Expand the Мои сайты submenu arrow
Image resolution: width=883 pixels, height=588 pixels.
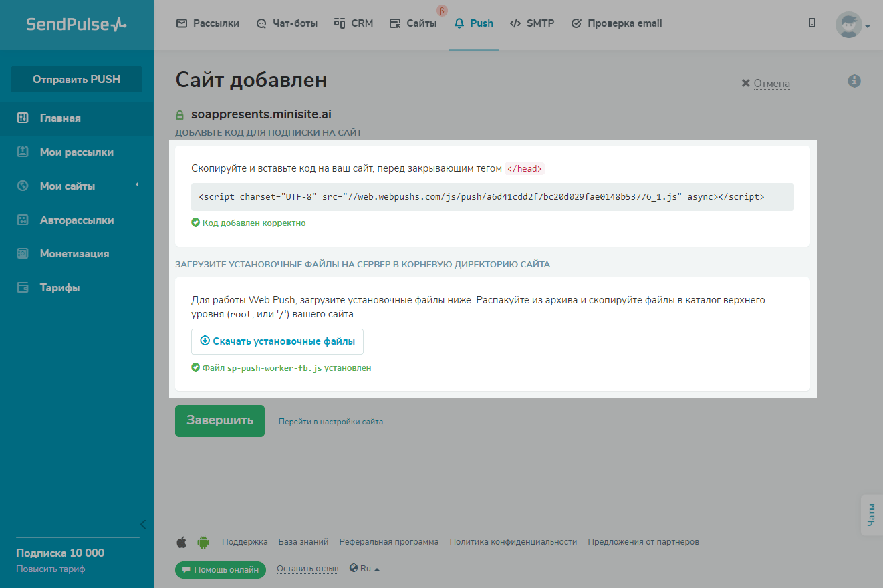click(137, 184)
